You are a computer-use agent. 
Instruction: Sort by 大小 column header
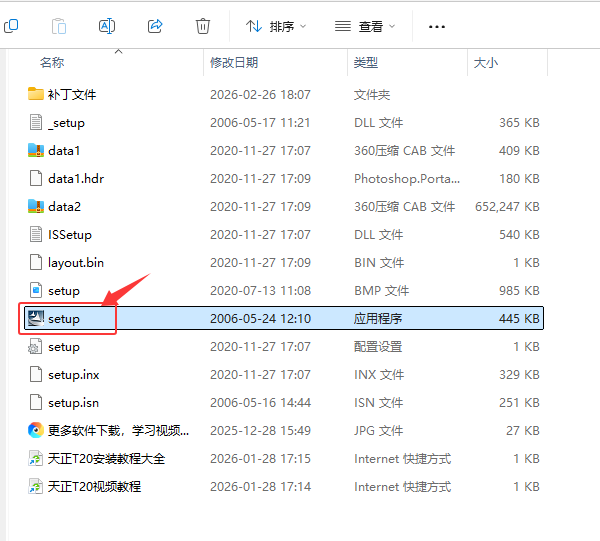pos(486,62)
